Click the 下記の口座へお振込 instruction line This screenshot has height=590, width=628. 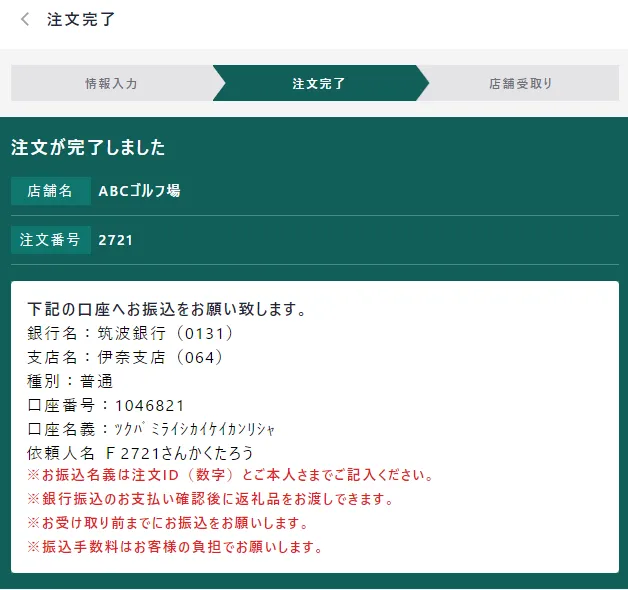(166, 309)
